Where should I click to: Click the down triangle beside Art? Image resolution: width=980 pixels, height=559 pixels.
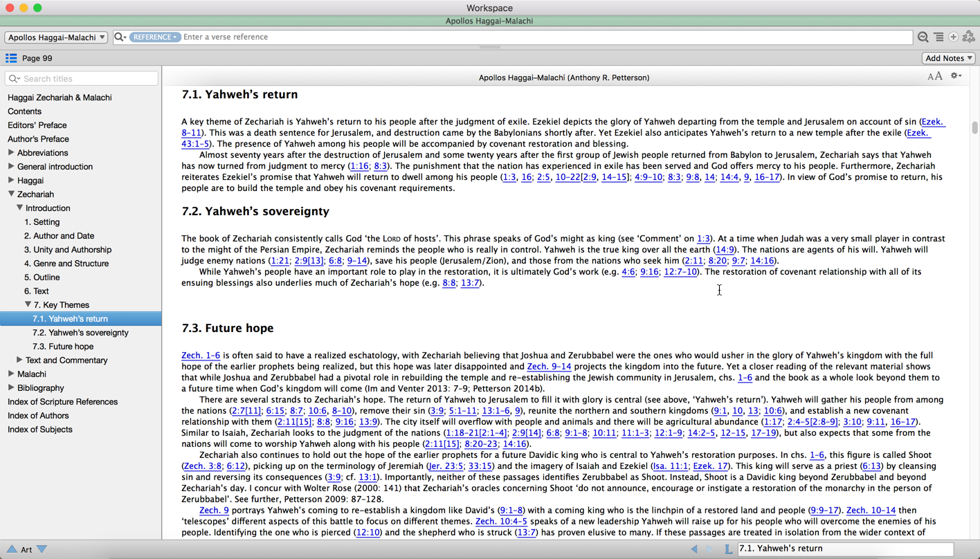pyautogui.click(x=42, y=549)
